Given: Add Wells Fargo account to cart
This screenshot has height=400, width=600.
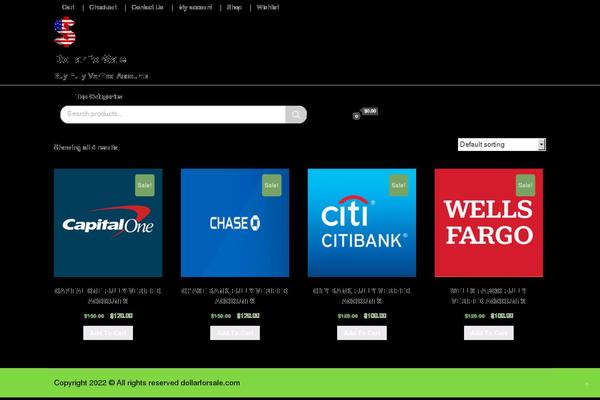Looking at the screenshot, I should 489,333.
